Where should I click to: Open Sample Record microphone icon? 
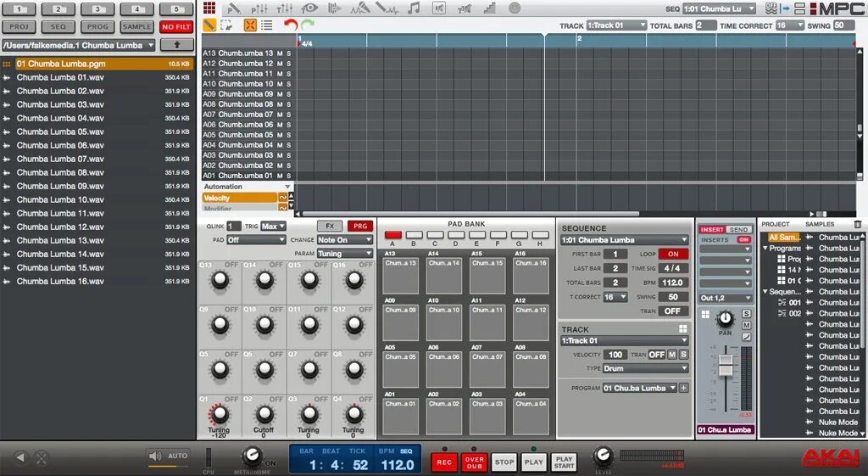coord(359,8)
